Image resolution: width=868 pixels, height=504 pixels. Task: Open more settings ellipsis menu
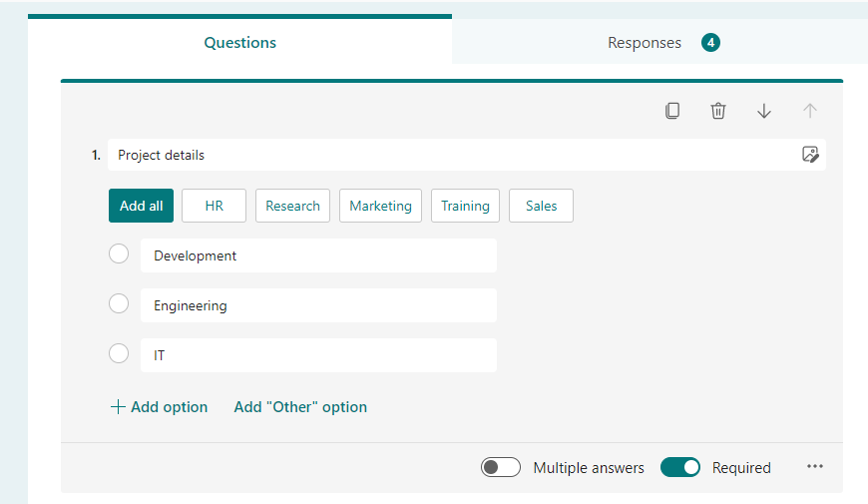[815, 466]
